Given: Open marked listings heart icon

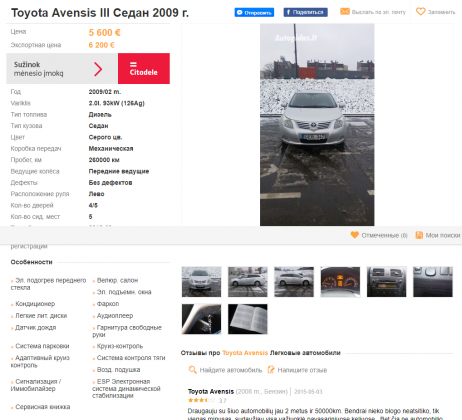Looking at the screenshot, I should pyautogui.click(x=355, y=235).
